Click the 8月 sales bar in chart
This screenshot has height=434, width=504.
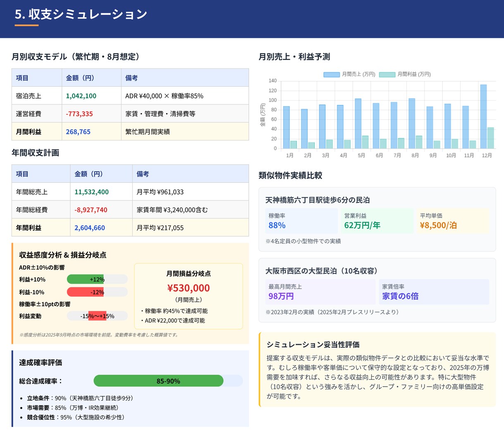411,123
